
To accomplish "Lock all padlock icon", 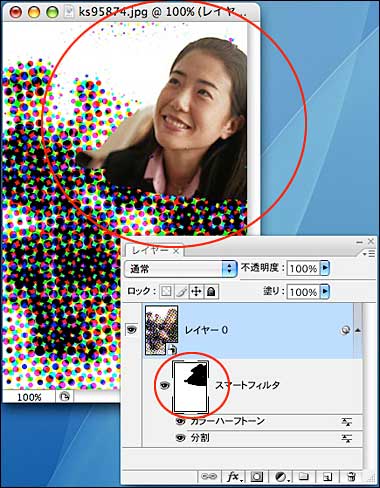I will click(x=211, y=292).
